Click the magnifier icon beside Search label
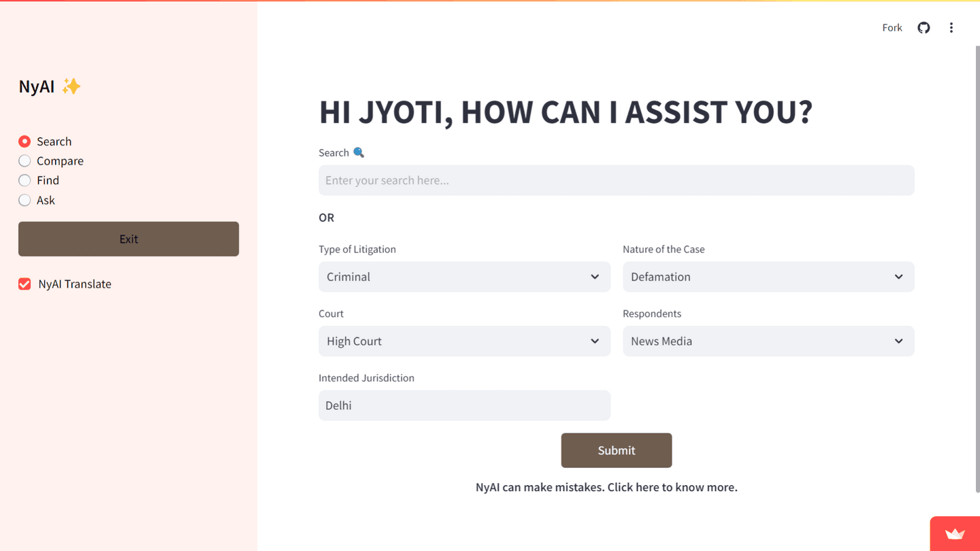The width and height of the screenshot is (980, 551). click(359, 152)
